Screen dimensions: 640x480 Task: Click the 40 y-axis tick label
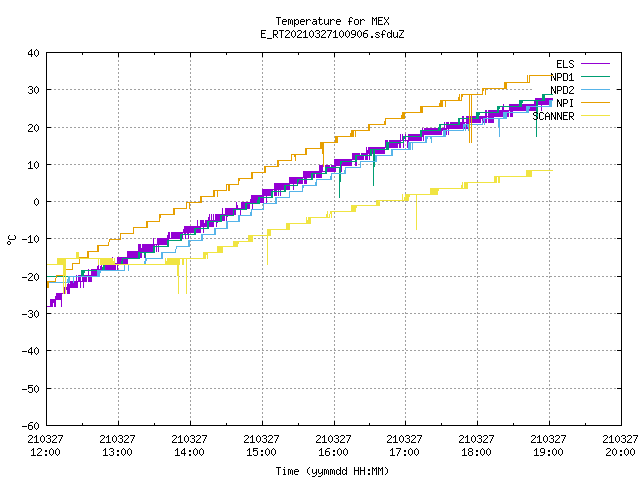pyautogui.click(x=33, y=53)
